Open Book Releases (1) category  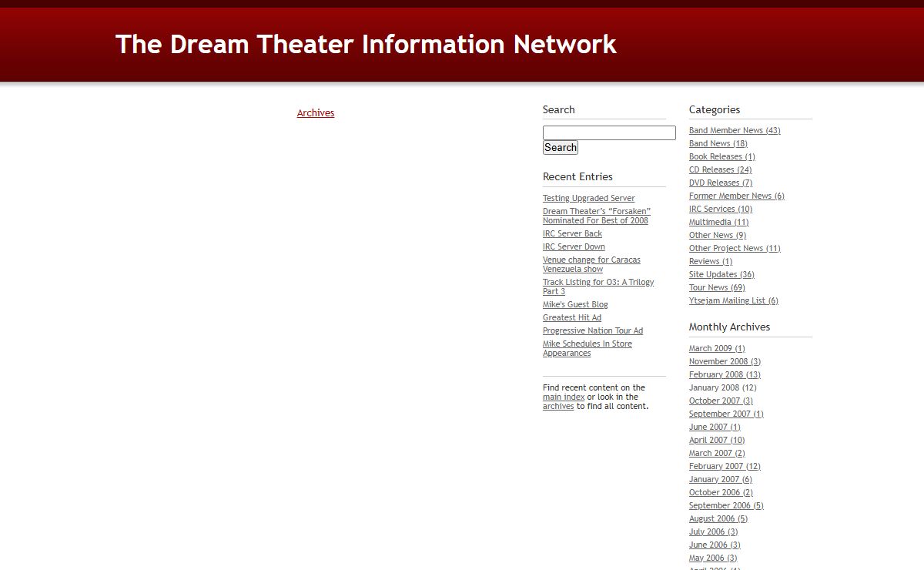[x=722, y=156]
